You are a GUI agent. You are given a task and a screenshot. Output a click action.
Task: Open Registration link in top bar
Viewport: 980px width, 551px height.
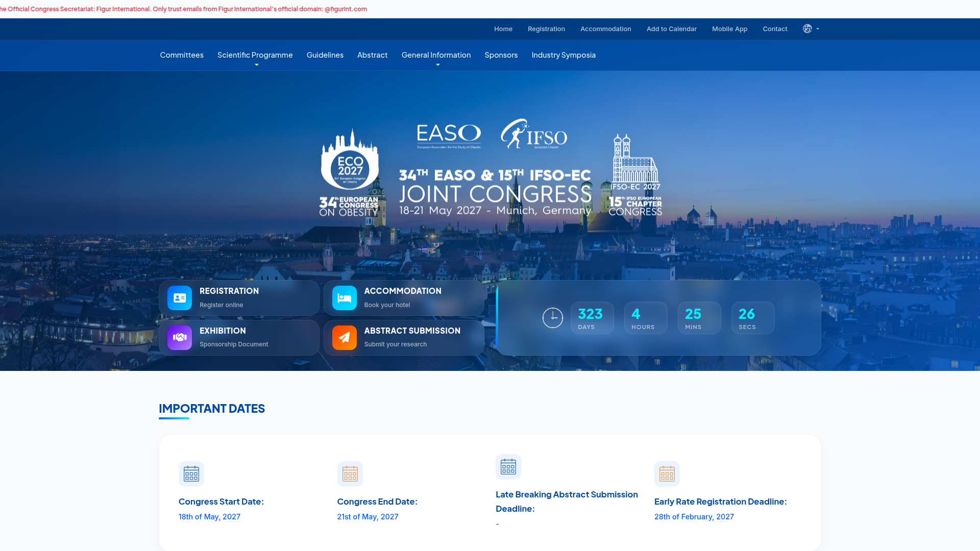point(546,29)
